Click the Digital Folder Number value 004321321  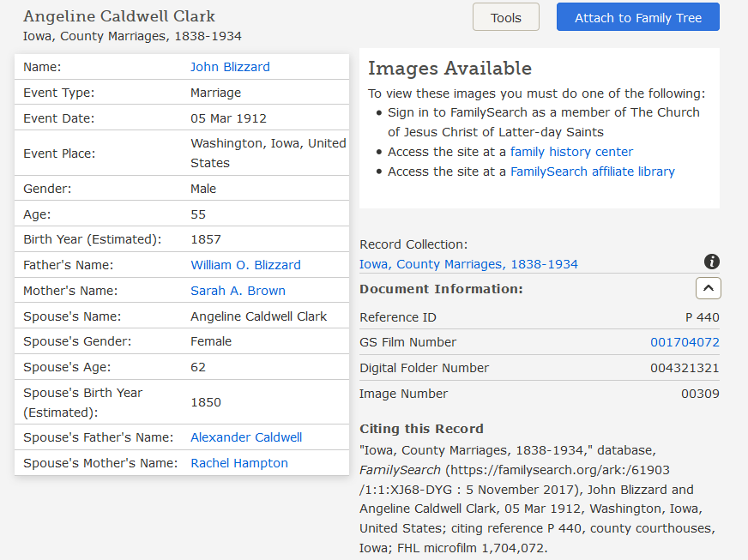pyautogui.click(x=685, y=368)
